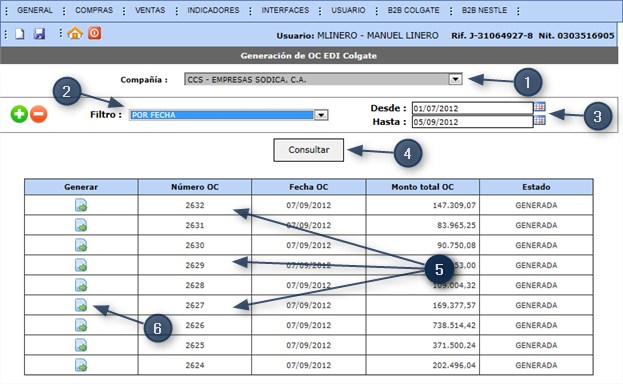Click the Número OC column header
This screenshot has width=623, height=384.
pos(195,187)
